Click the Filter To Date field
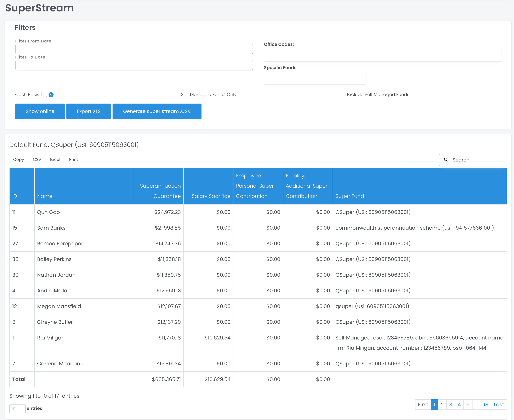Image resolution: width=514 pixels, height=420 pixels. point(134,65)
